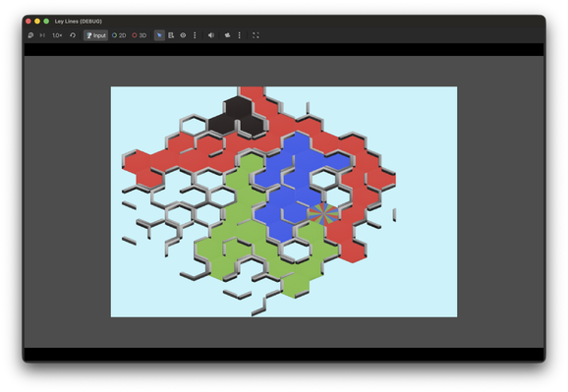Activate the arrow Select tool
This screenshot has width=568, height=392.
159,35
